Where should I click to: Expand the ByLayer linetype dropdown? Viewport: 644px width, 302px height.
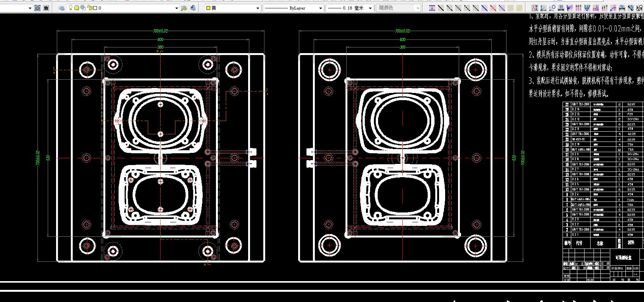[x=320, y=8]
